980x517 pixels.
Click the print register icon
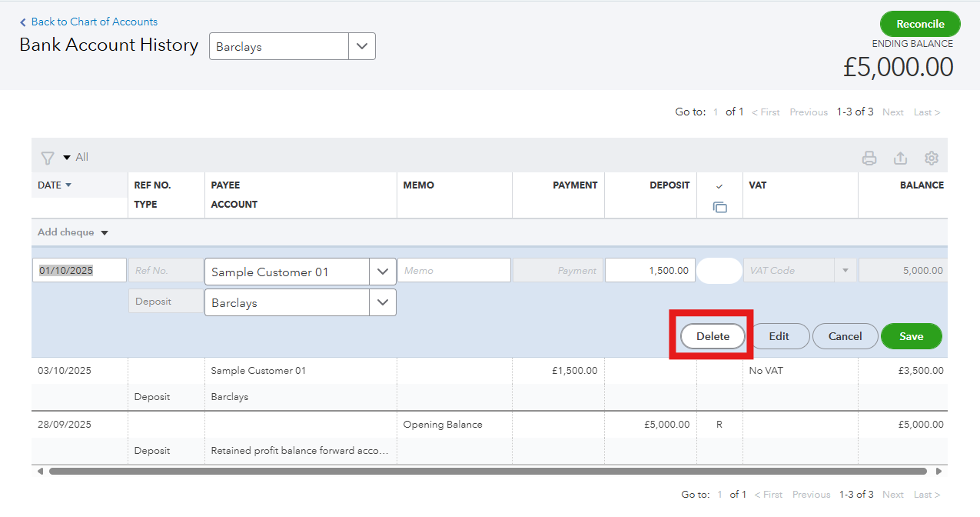869,158
